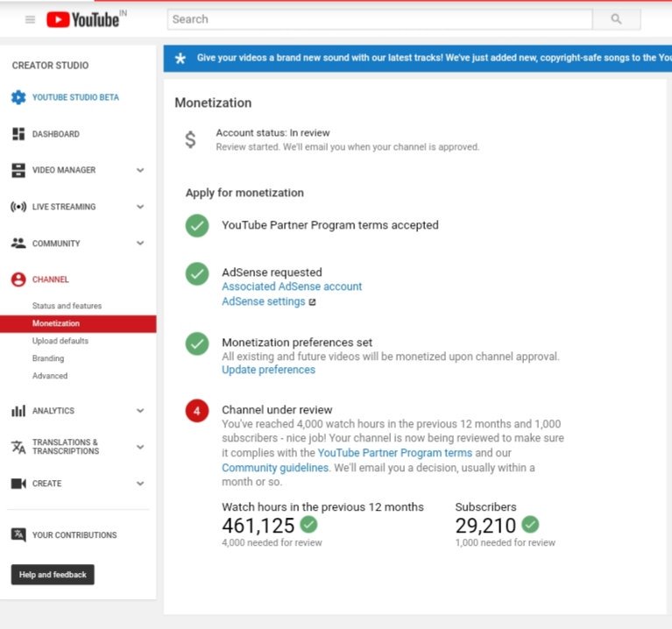Screen dimensions: 672x629
Task: Click the checkmark next to Partner Program terms accepted
Action: 197,225
